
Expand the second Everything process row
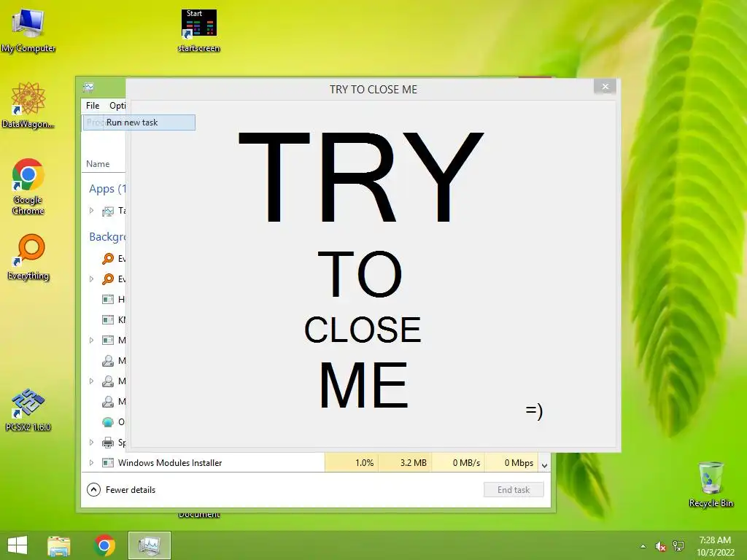tap(91, 279)
